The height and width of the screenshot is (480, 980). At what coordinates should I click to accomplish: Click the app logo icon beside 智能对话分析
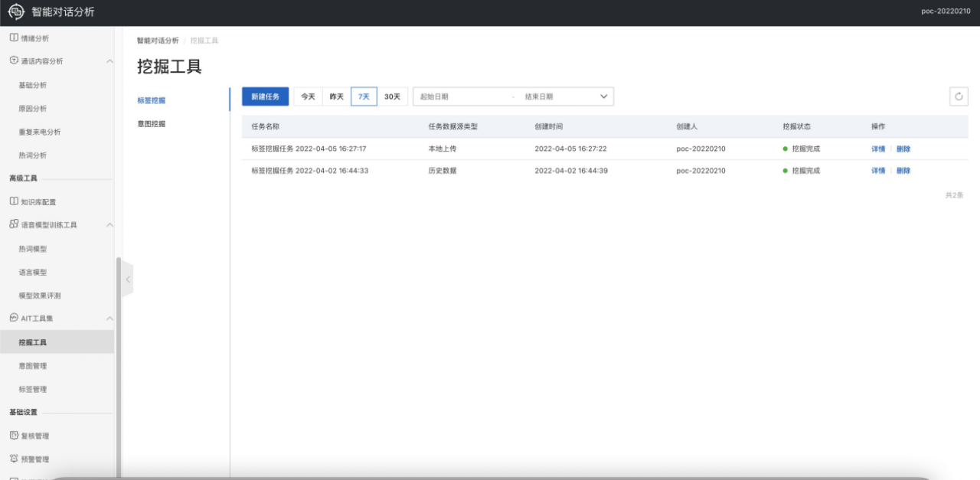(x=17, y=12)
